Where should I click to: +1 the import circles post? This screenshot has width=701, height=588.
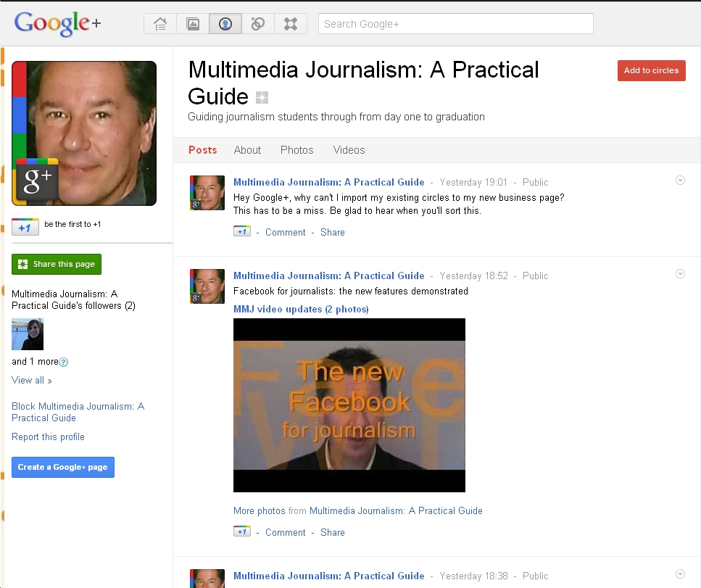pyautogui.click(x=242, y=231)
